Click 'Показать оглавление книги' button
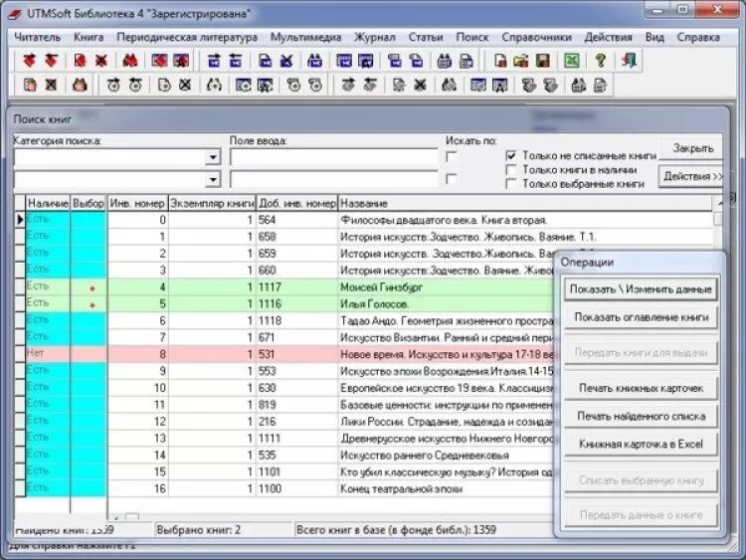This screenshot has height=560, width=746. [x=641, y=317]
